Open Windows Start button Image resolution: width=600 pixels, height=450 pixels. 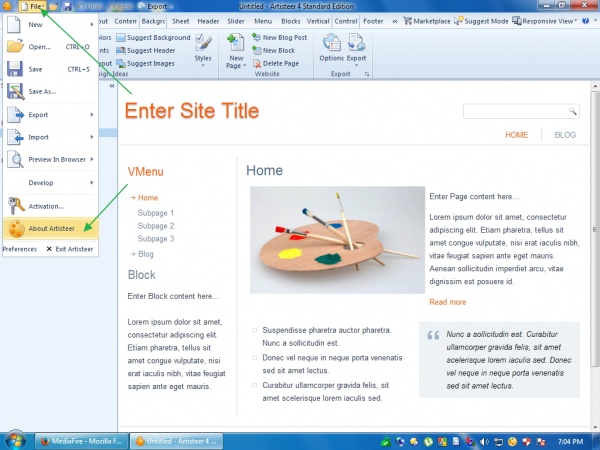pos(16,441)
